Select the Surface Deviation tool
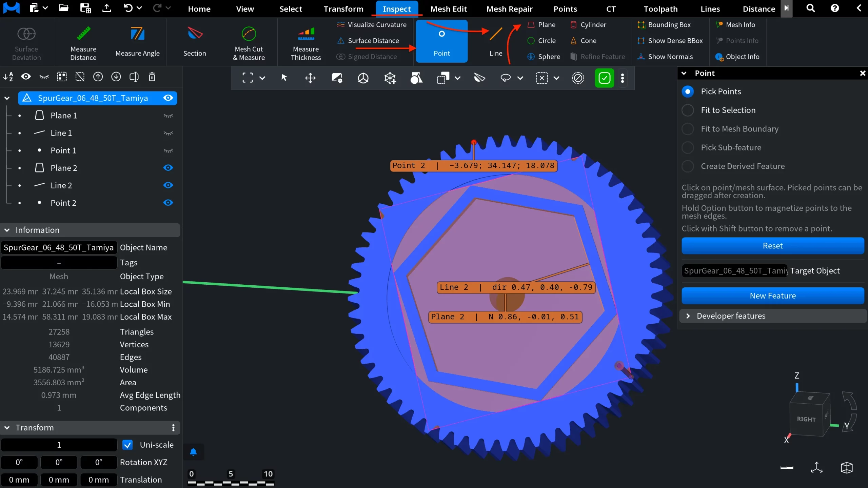 point(26,42)
